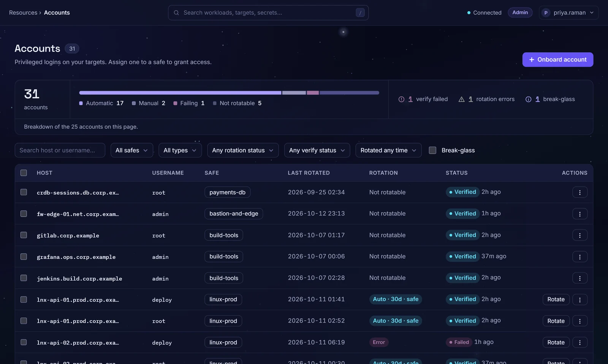Open row actions menu for jenkins.build.corp.example

[580, 278]
